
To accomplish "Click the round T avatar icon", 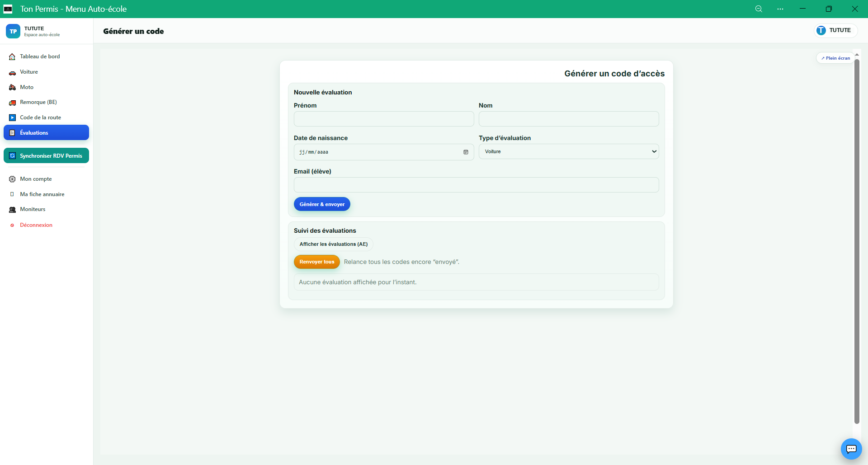I will pos(821,30).
